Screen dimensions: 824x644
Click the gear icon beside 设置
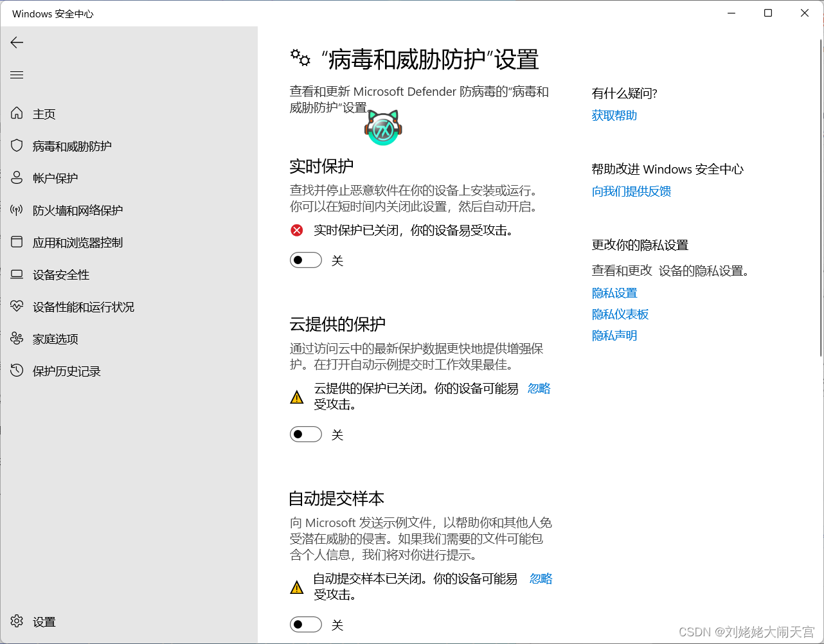[17, 622]
